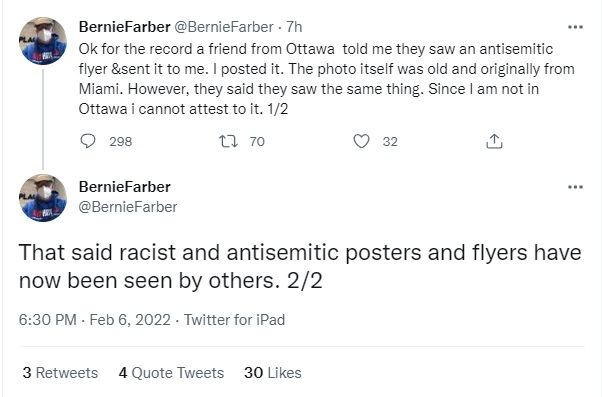
Task: Click the retweet icon on first tweet
Action: [x=228, y=141]
